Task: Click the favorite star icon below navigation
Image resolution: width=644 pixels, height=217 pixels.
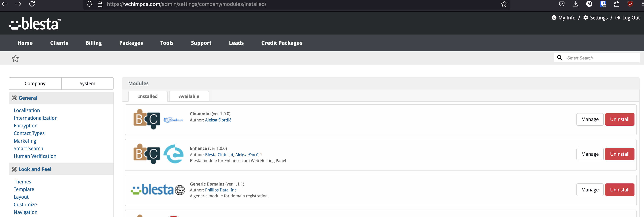Action: [15, 58]
